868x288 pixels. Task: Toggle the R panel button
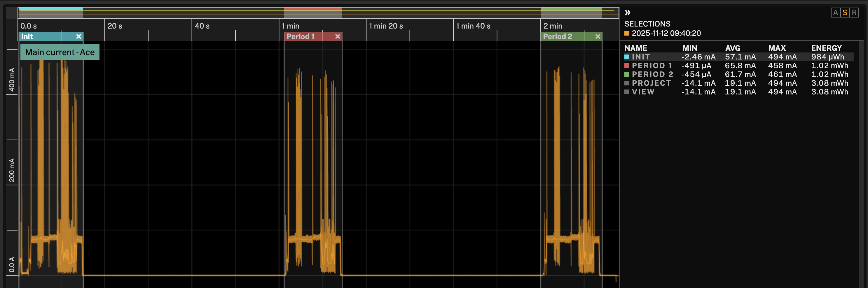point(854,13)
